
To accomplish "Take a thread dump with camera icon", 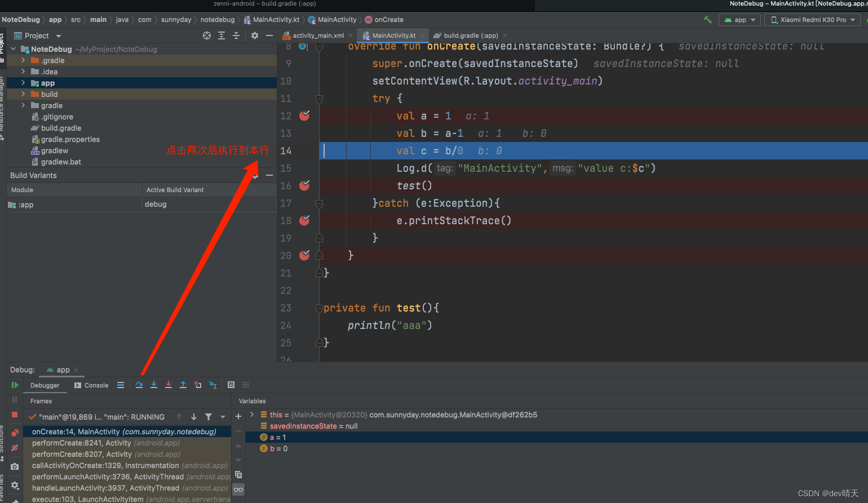I will (15, 466).
